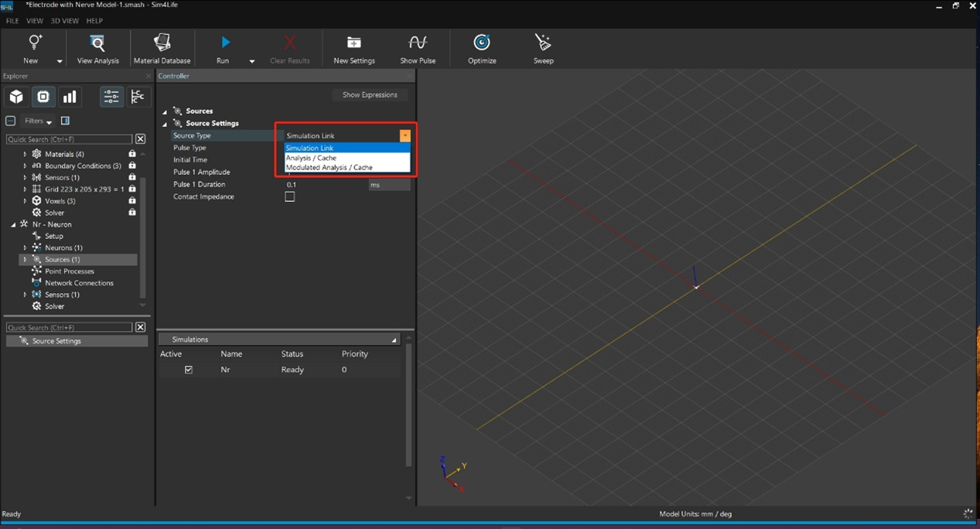This screenshot has height=529, width=980.
Task: Uncheck the Active box for Nr simulation
Action: point(189,370)
